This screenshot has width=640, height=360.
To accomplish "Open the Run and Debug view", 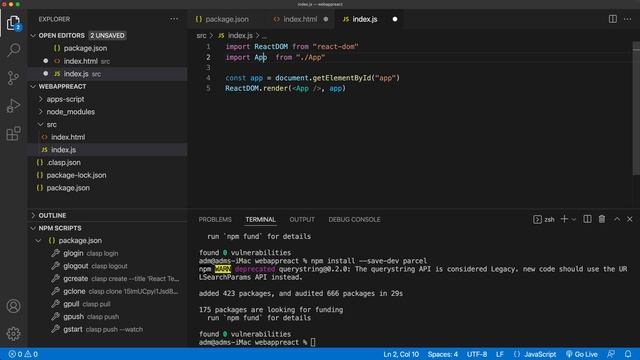I will click(13, 105).
